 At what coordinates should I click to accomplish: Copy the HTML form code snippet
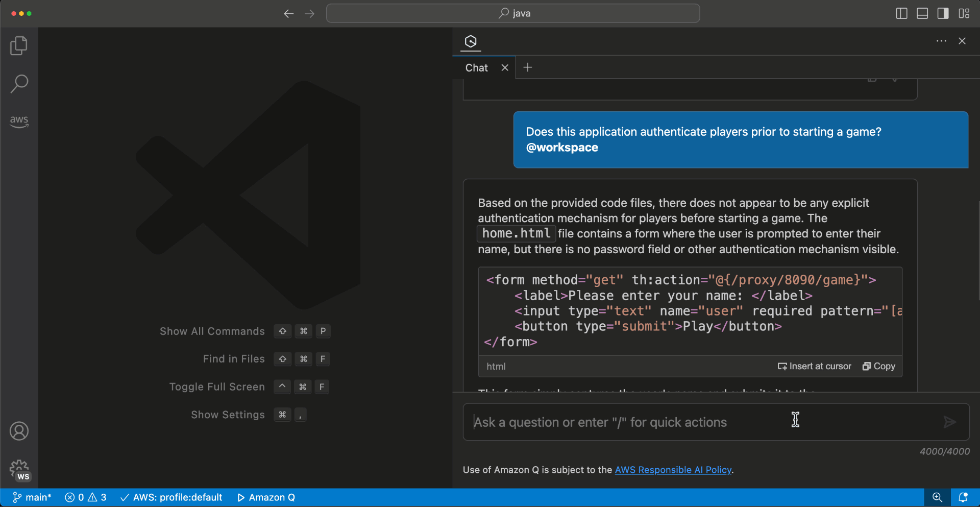(878, 366)
